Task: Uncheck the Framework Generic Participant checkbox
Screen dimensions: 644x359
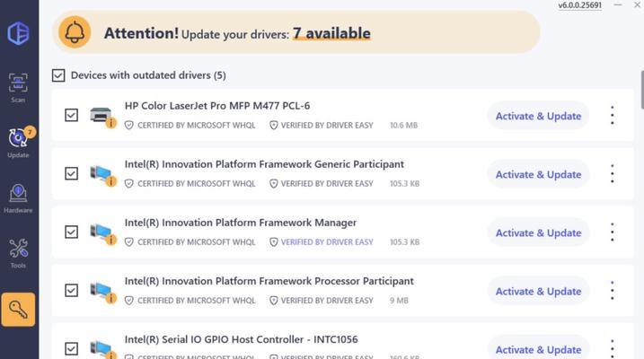Action: pos(72,173)
